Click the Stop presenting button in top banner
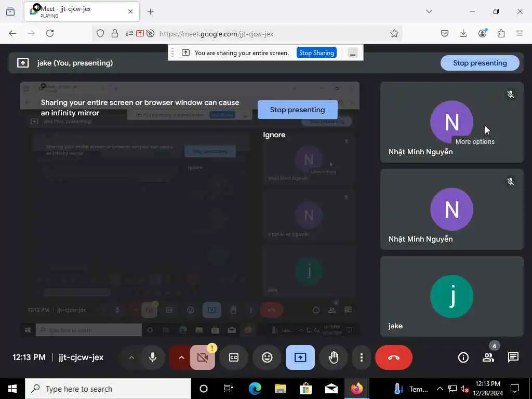This screenshot has height=399, width=532. 480,63
